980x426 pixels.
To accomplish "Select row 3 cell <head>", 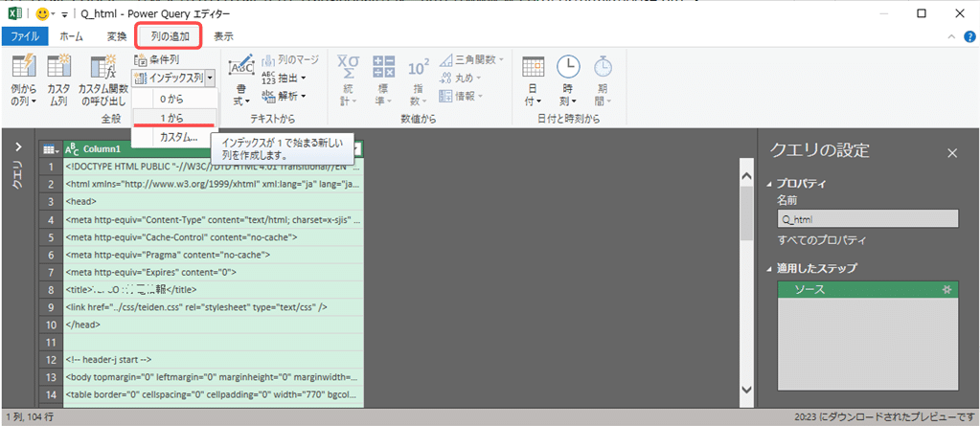I will pyautogui.click(x=213, y=202).
